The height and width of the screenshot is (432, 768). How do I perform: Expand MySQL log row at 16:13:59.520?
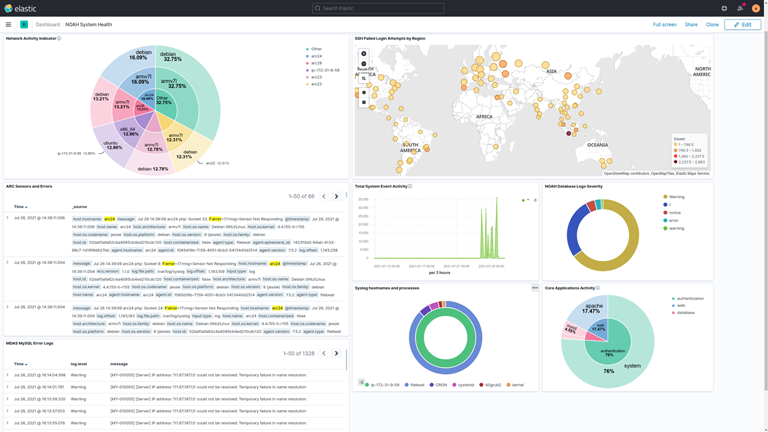tap(7, 399)
